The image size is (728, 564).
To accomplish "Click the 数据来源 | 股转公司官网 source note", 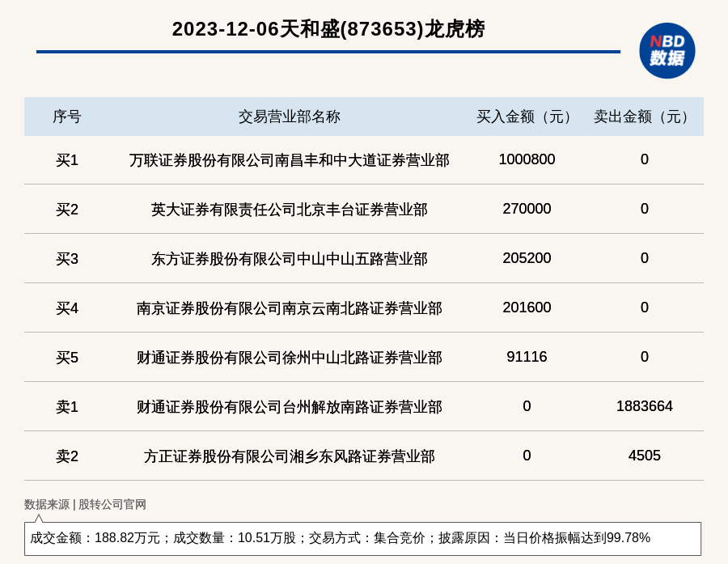I will 85,505.
